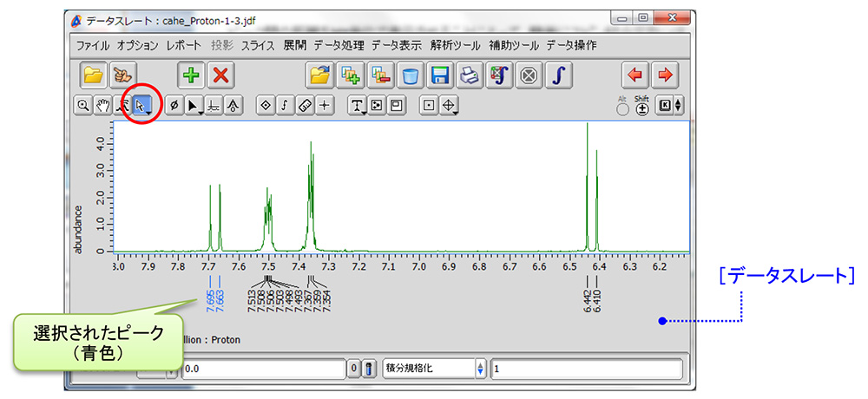Open the 解析ツール menu
The image size is (868, 399).
(x=454, y=45)
